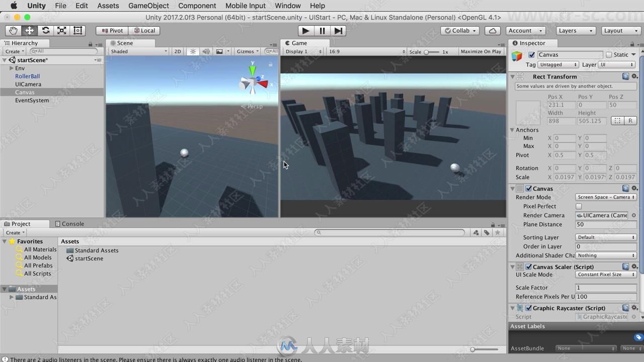Viewport: 644px width, 362px height.
Task: Open asset labels blue tag icon
Action: point(638,337)
